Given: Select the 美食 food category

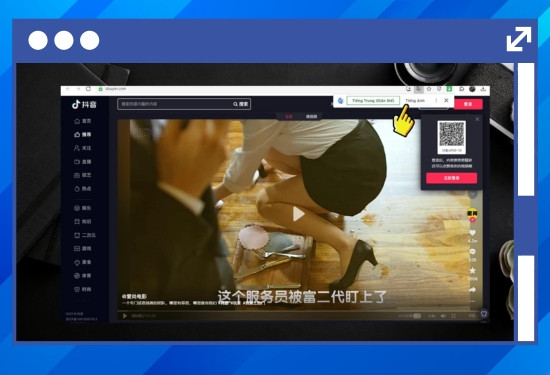Looking at the screenshot, I should pos(83,262).
